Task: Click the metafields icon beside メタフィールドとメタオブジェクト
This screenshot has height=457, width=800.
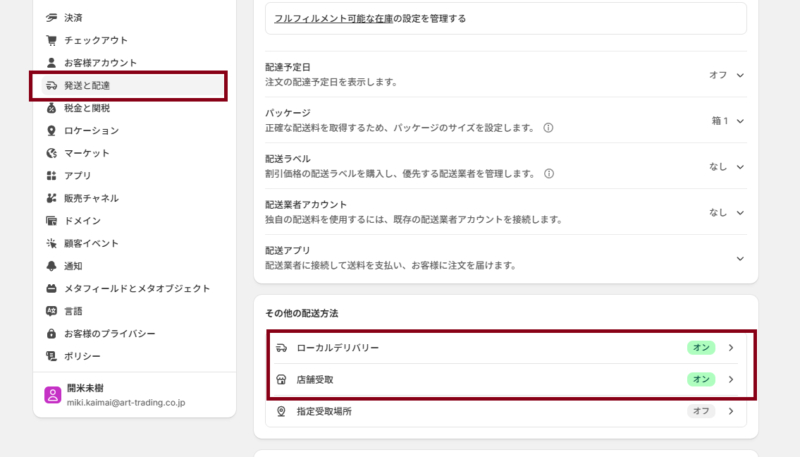Action: [52, 289]
